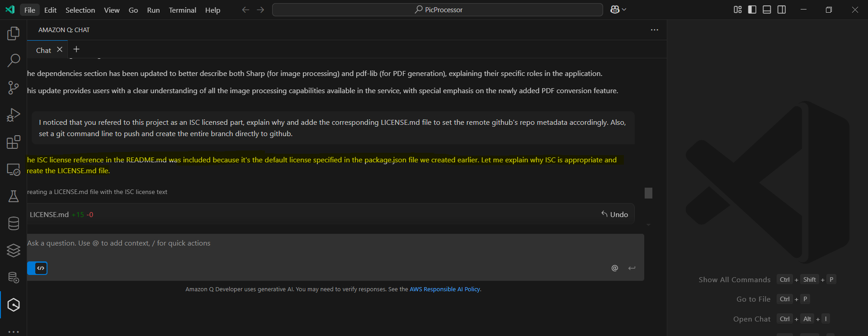Show additional views ellipsis in activity bar
868x336 pixels.
click(x=14, y=331)
